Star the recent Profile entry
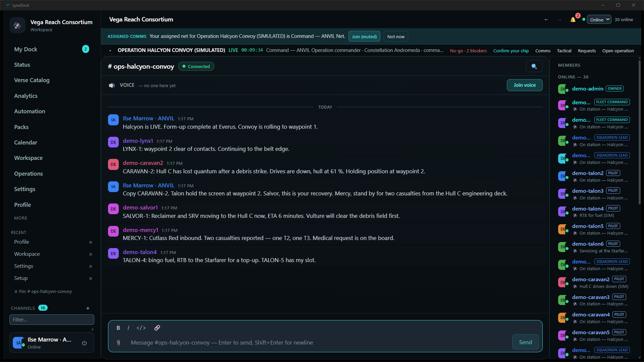644x362 pixels. pos(91,242)
